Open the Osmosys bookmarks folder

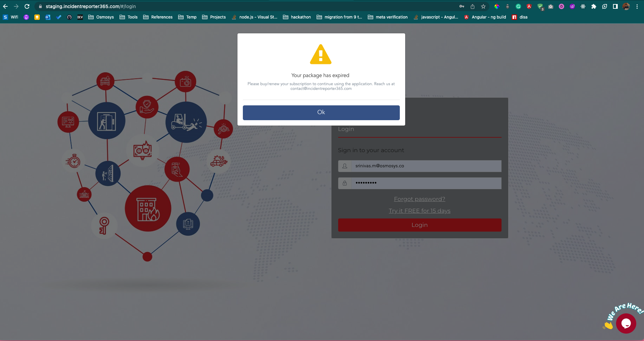[101, 17]
